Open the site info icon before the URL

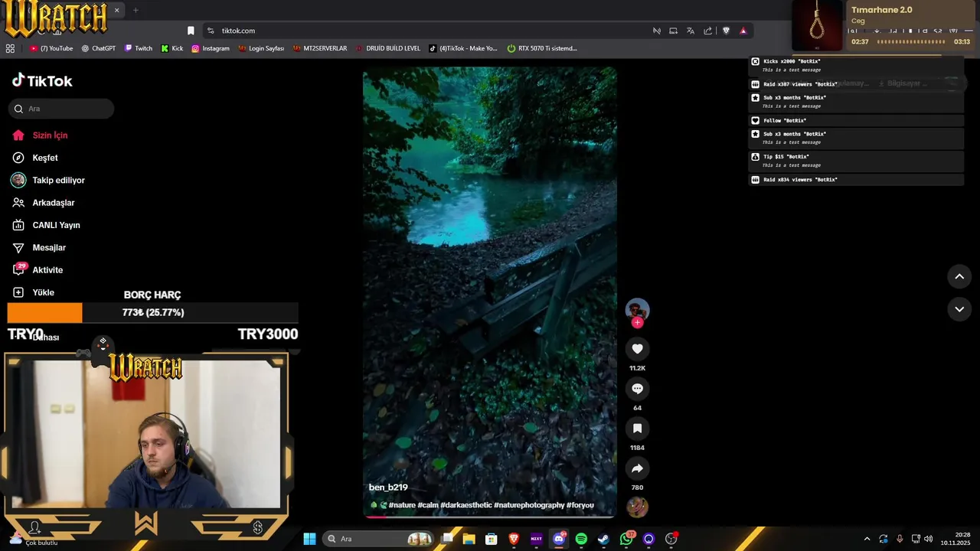click(211, 31)
